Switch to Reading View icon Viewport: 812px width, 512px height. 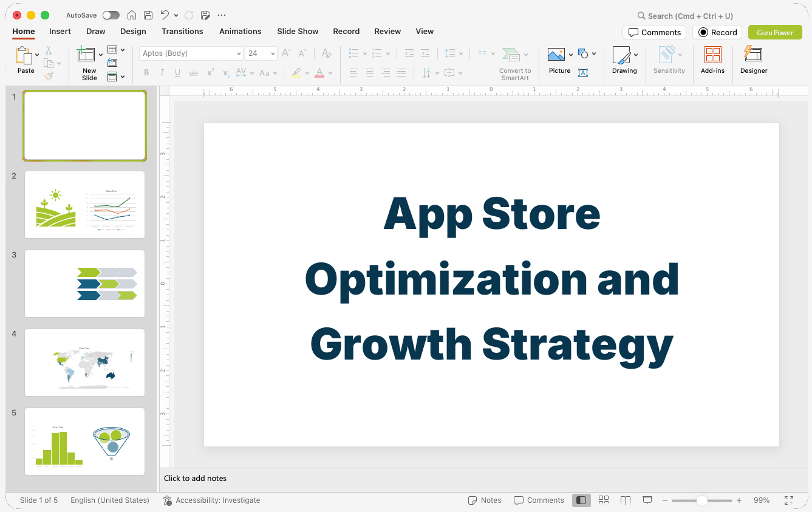coord(626,500)
